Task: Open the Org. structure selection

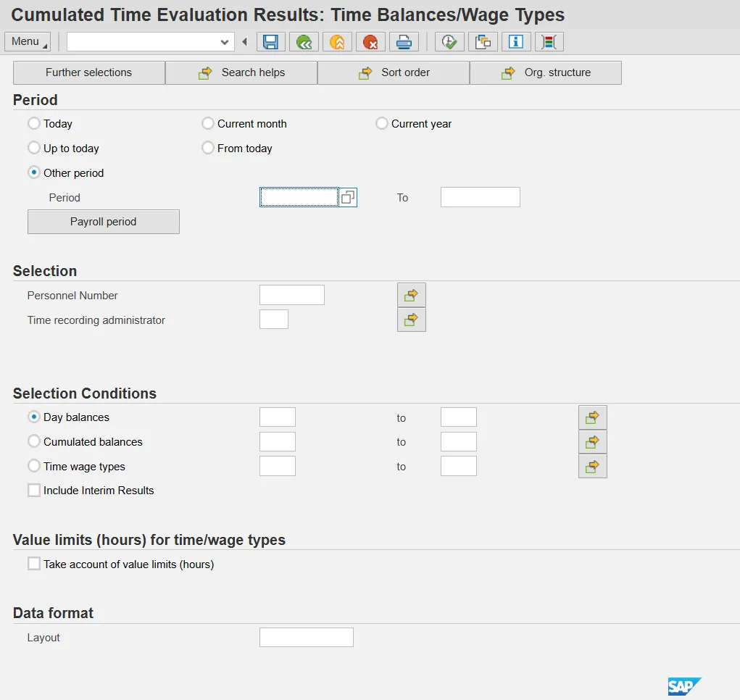Action: [x=545, y=72]
